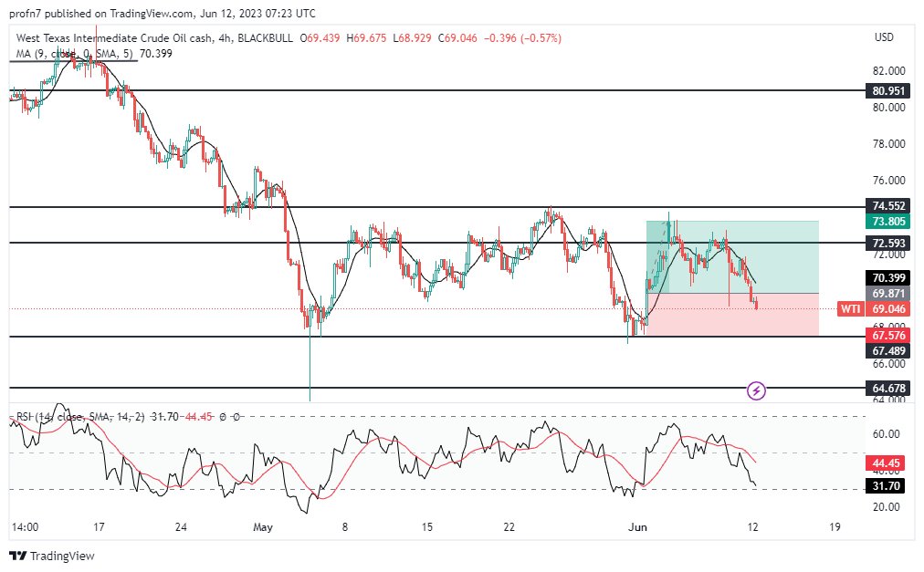Click the black 31.70 RSI axis label
Image resolution: width=924 pixels, height=572 pixels.
pos(887,486)
